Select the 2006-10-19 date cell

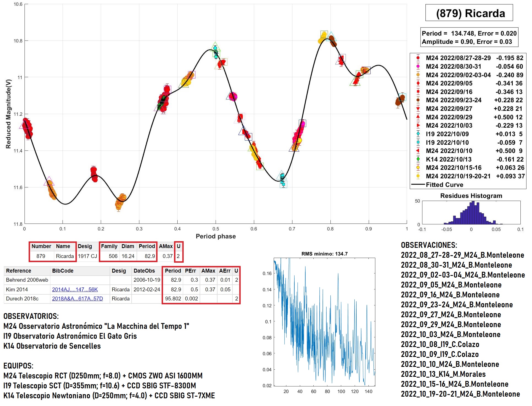(x=147, y=280)
